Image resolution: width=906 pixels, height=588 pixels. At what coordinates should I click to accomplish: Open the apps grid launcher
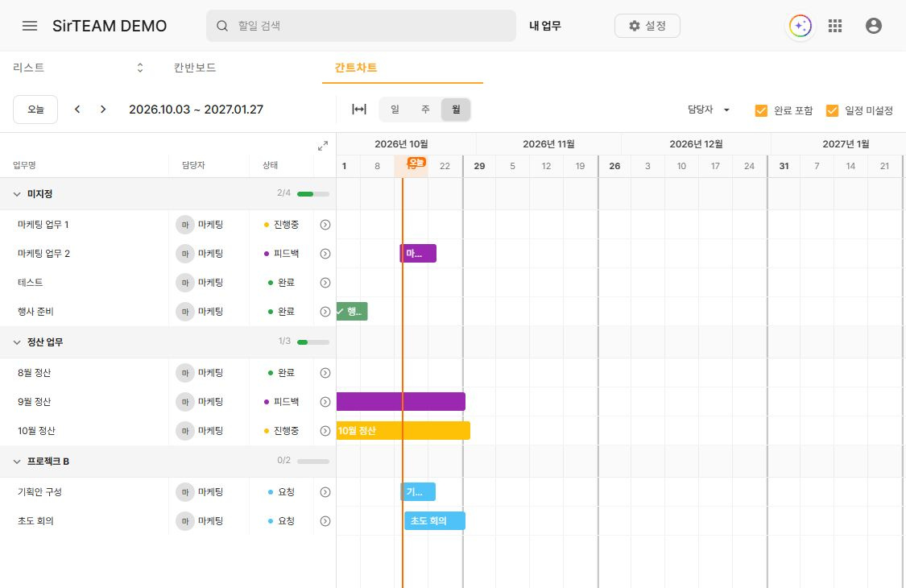point(835,26)
